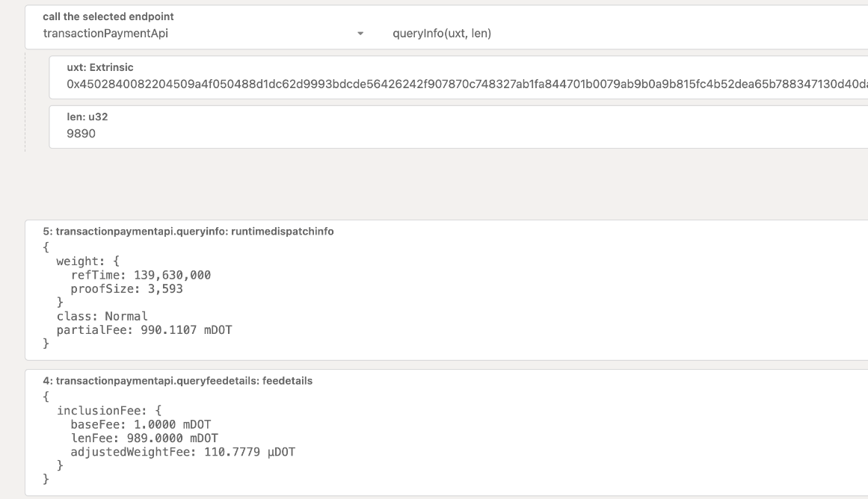Viewport: 868px width, 499px height.
Task: Click the len u32 value 9890
Action: (x=81, y=134)
